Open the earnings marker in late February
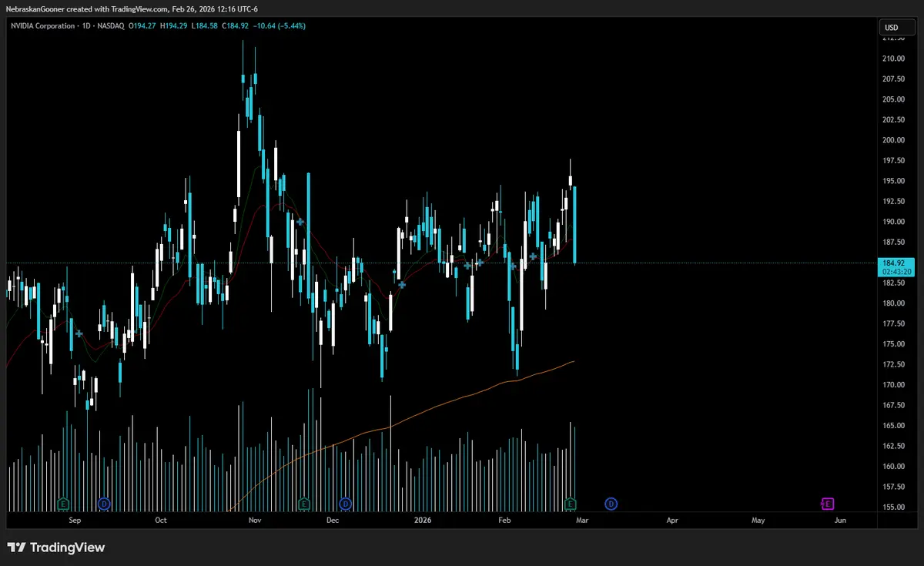Viewport: 924px width, 566px height. pos(571,504)
